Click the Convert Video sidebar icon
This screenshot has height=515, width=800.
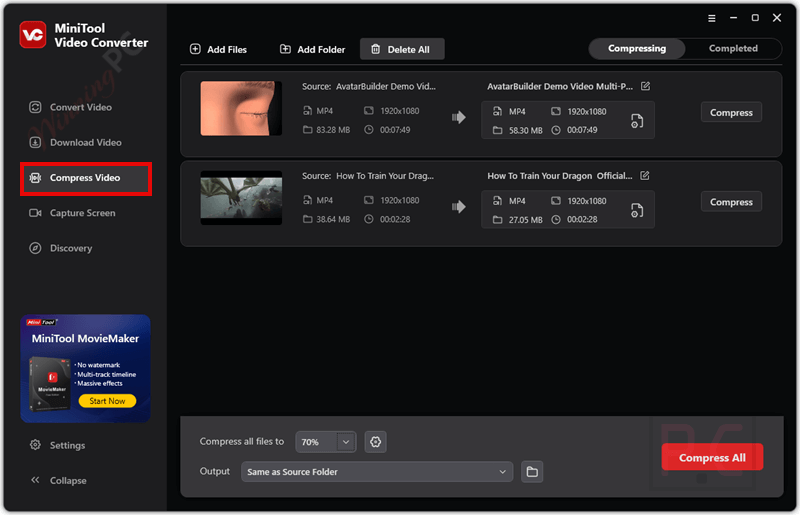[35, 107]
